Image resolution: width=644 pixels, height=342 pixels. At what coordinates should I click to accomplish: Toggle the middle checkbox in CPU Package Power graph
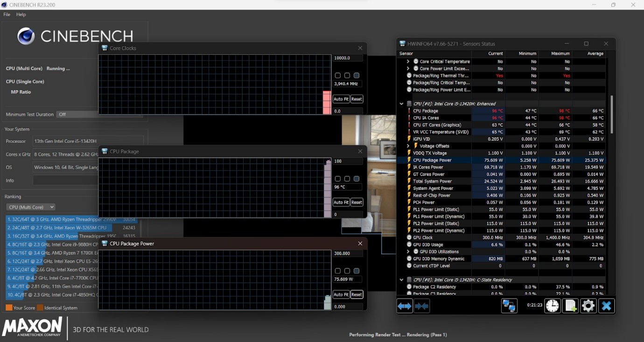[x=347, y=271]
